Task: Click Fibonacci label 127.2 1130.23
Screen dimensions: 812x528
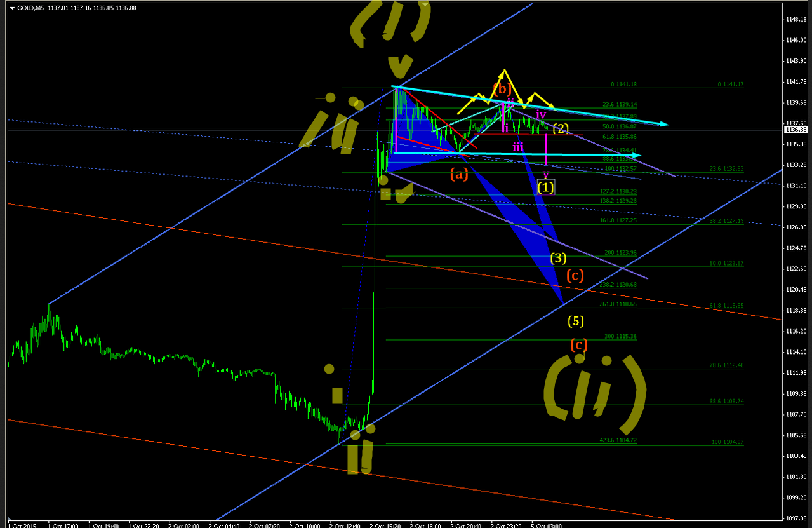Action: [x=618, y=191]
